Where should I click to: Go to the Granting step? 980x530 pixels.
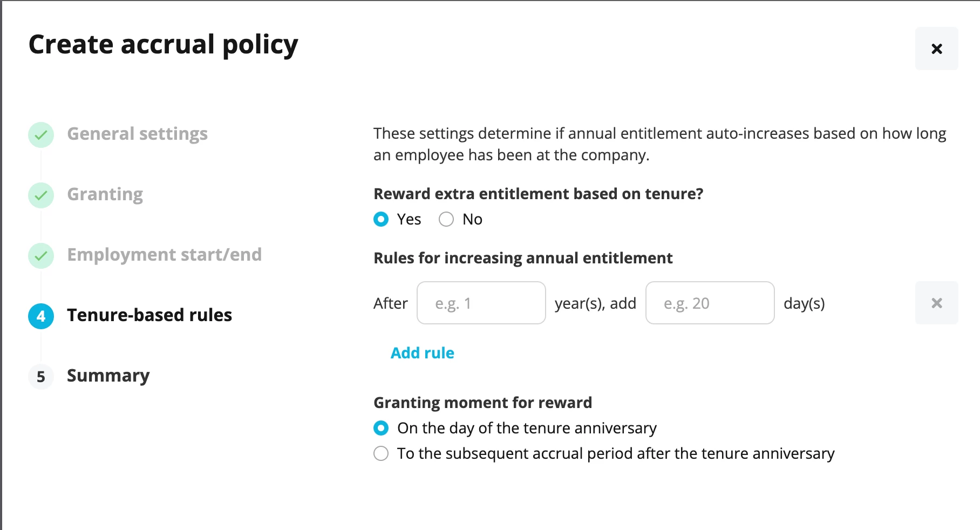(x=105, y=194)
